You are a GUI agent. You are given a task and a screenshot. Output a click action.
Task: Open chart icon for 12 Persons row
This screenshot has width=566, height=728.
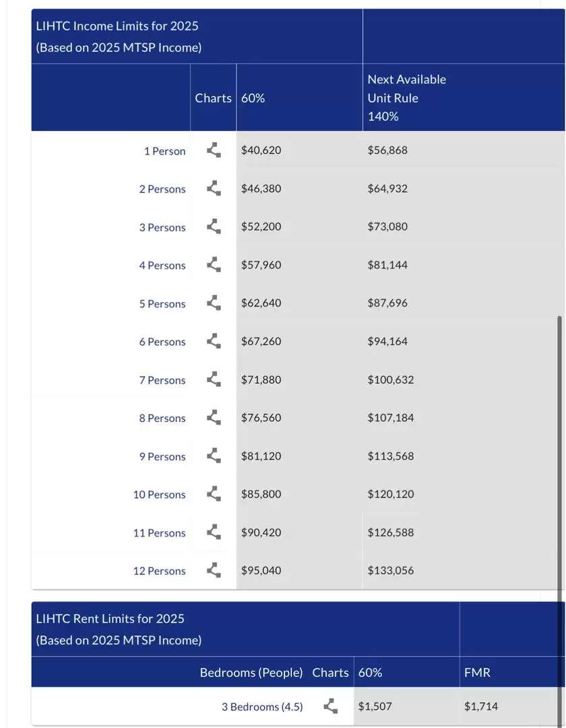(x=214, y=570)
